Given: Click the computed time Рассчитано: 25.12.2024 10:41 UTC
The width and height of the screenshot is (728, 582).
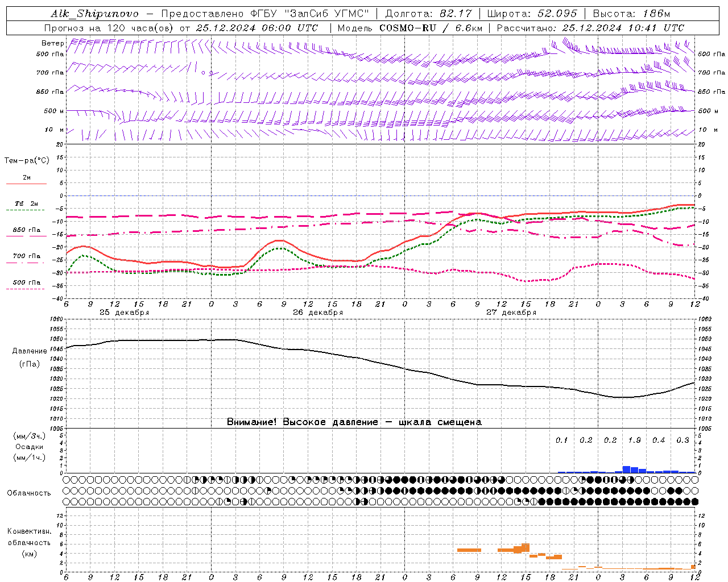Looking at the screenshot, I should (x=590, y=28).
